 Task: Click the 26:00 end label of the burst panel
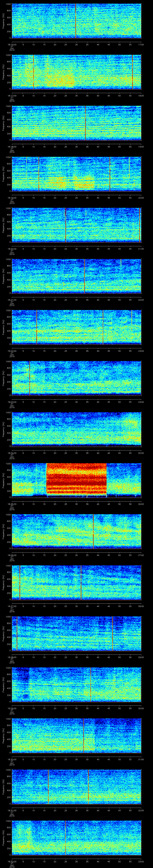click(141, 504)
